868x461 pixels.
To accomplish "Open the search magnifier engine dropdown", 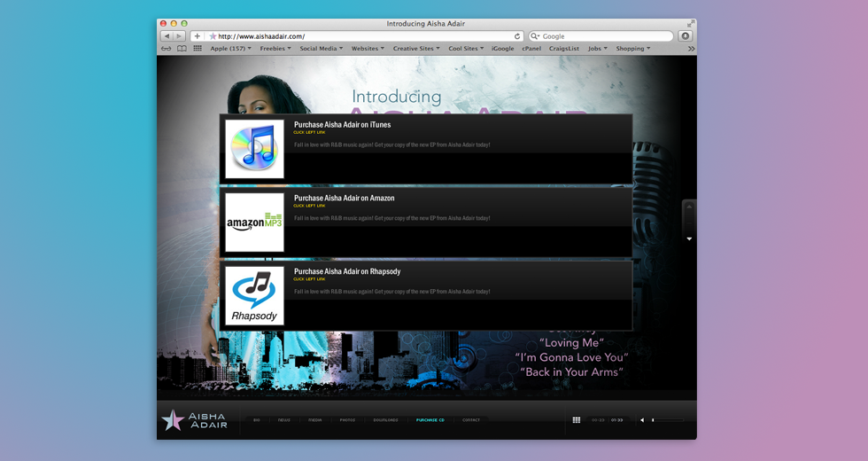I will click(535, 36).
